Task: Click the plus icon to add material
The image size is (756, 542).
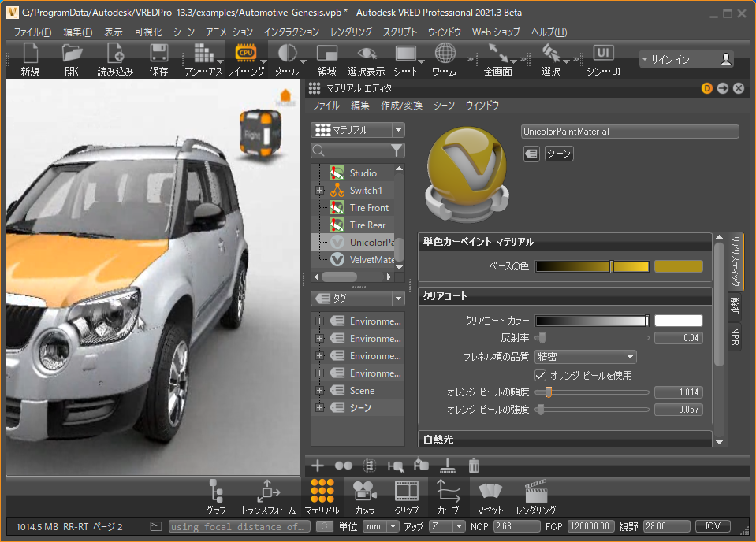Action: point(318,466)
